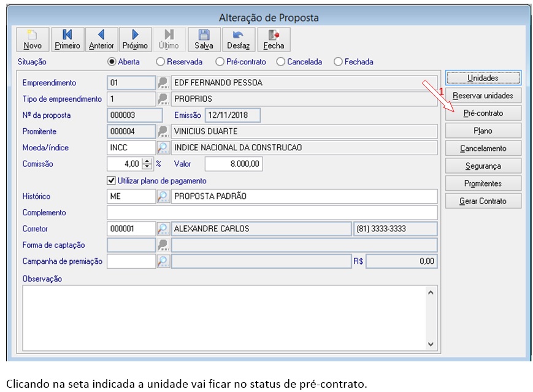Increase Comissão with spinner up arrow
533x392 pixels.
click(x=147, y=161)
